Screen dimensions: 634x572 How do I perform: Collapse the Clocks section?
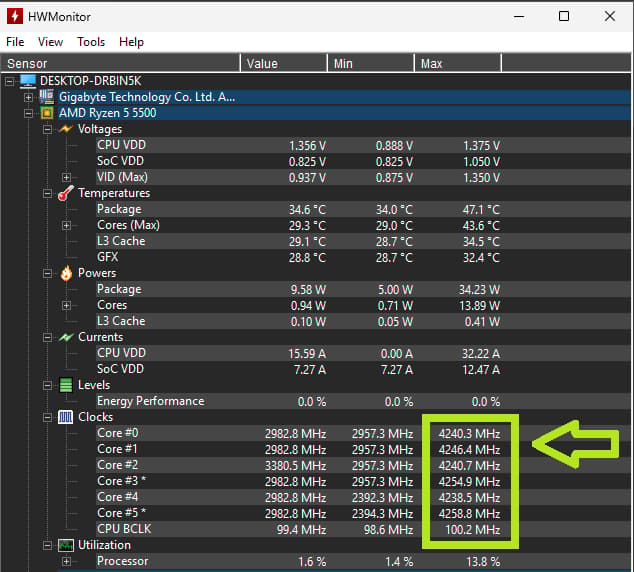pyautogui.click(x=48, y=418)
